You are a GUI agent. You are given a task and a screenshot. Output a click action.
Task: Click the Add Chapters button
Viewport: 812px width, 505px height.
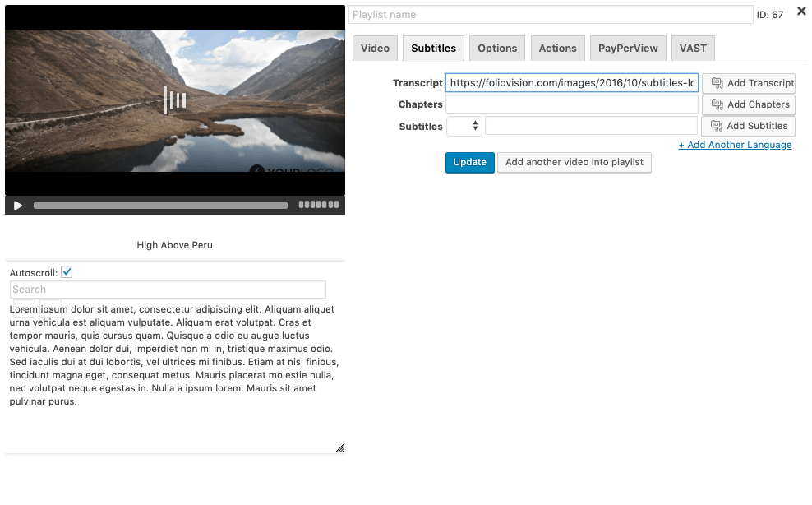click(748, 104)
